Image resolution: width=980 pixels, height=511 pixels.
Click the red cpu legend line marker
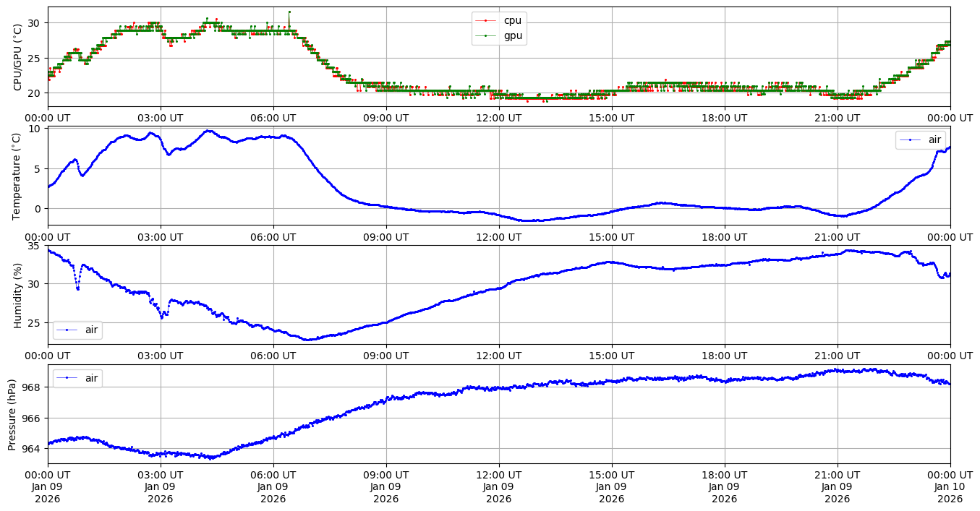pyautogui.click(x=487, y=21)
